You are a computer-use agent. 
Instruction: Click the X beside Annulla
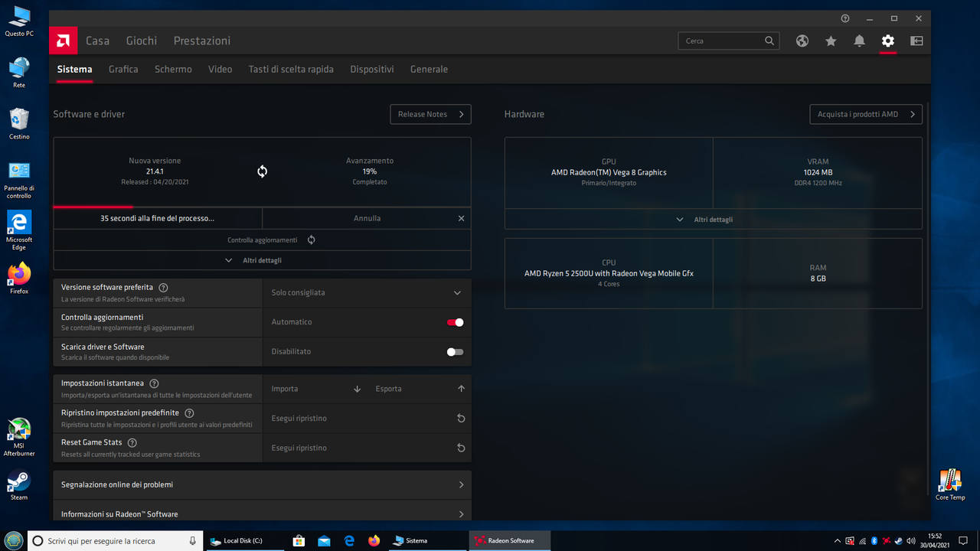pyautogui.click(x=461, y=218)
